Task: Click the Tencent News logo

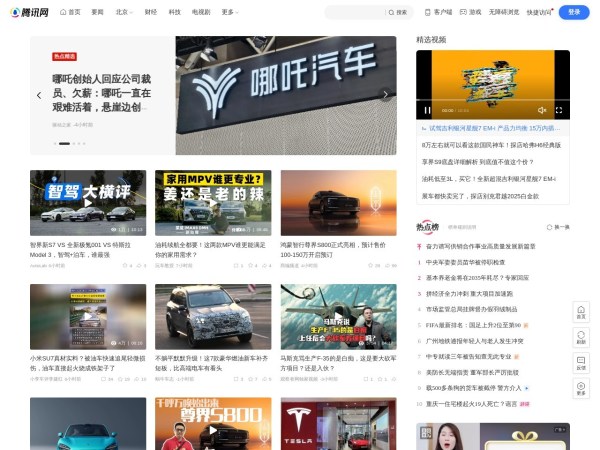Action: pyautogui.click(x=30, y=12)
